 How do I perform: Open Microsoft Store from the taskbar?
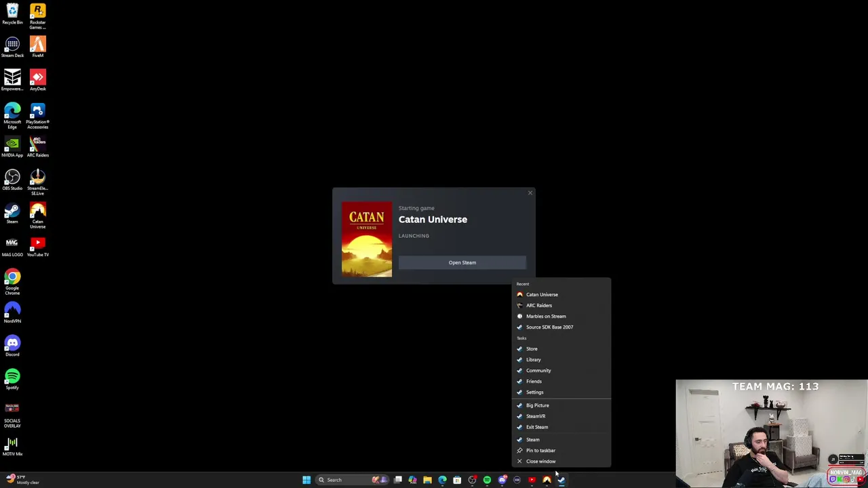pyautogui.click(x=457, y=480)
